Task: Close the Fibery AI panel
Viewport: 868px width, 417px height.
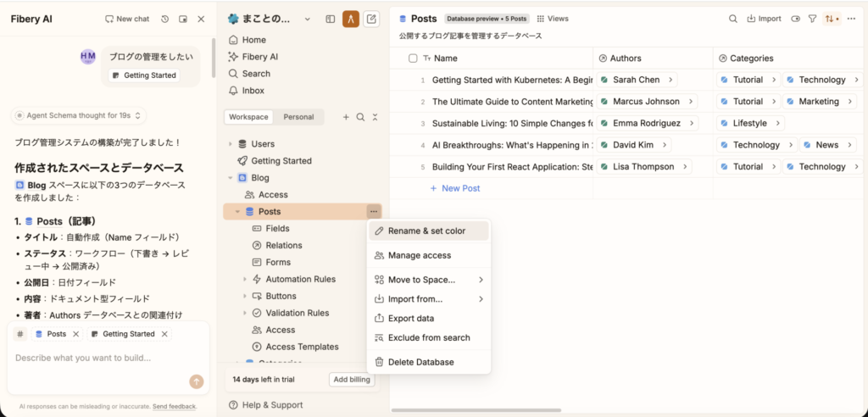Action: [201, 19]
